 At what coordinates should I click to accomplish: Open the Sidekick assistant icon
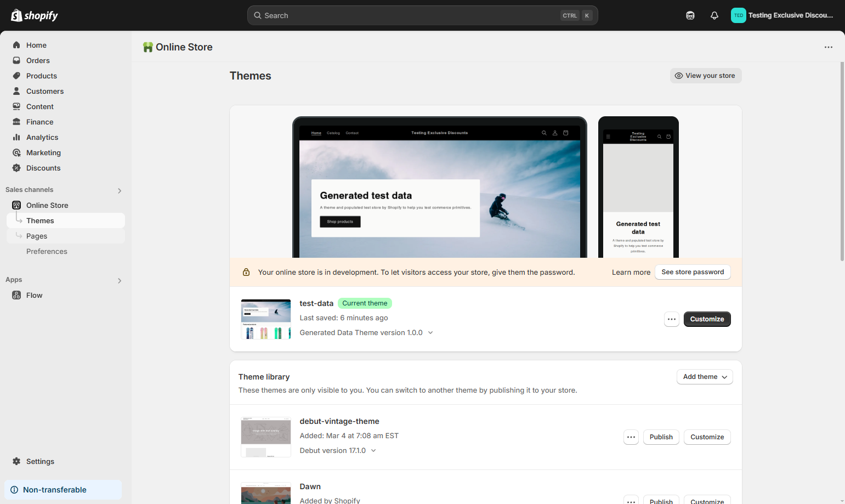click(690, 15)
